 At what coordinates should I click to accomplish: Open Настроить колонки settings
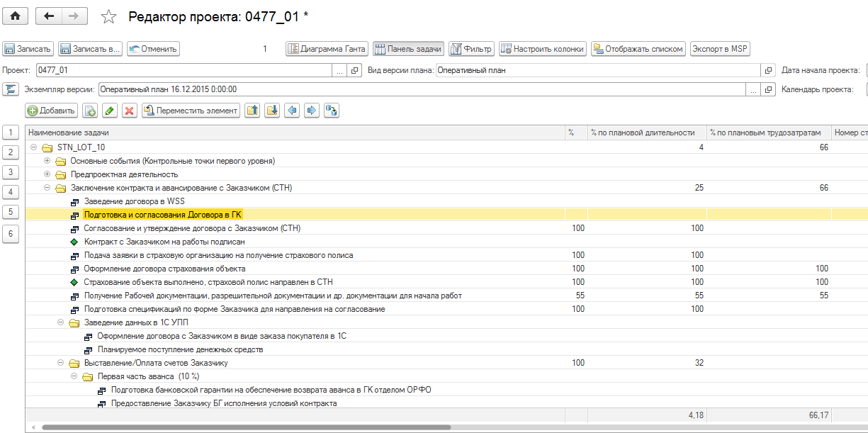tap(543, 49)
